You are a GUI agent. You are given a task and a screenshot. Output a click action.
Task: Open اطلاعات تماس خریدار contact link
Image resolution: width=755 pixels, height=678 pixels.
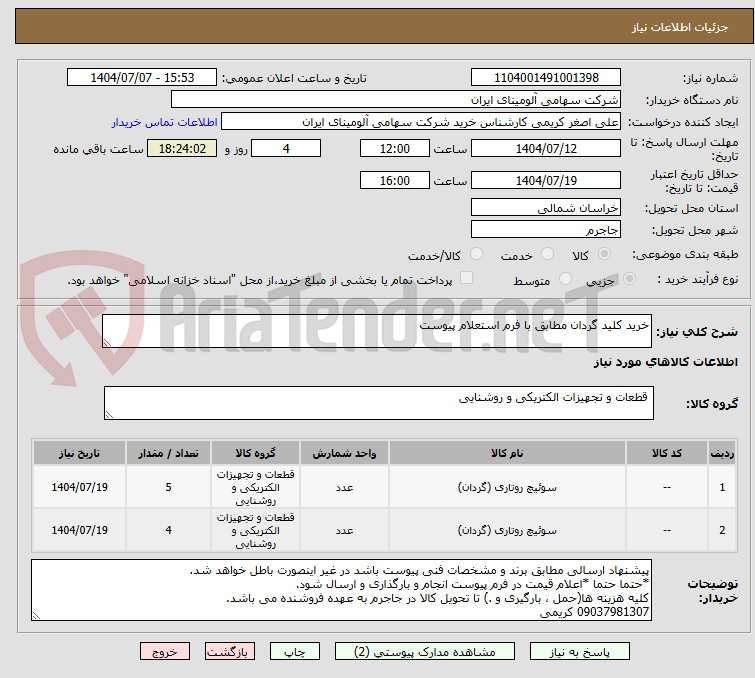pyautogui.click(x=165, y=122)
